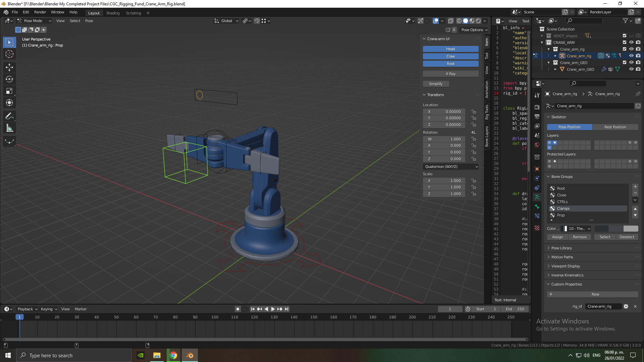Screen dimensions: 644x362
Task: Click the Assign bone group button
Action: click(557, 237)
